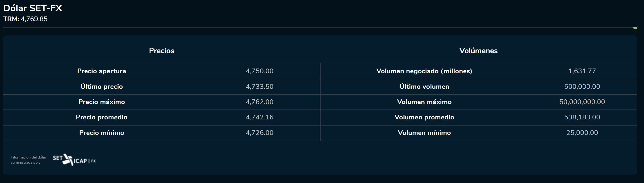644x183 pixels.
Task: Click the green status dot indicator
Action: click(x=635, y=28)
